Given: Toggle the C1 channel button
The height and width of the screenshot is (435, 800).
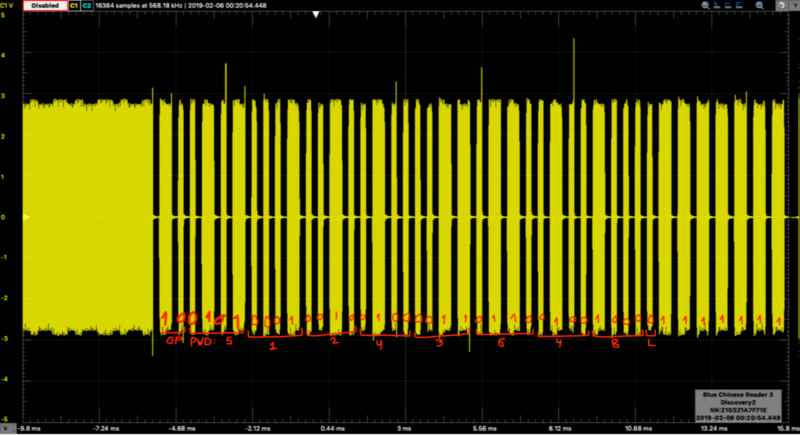Looking at the screenshot, I should (x=74, y=6).
